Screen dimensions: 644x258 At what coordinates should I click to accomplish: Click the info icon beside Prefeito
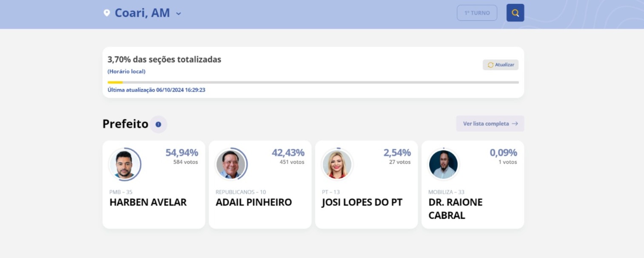tap(158, 124)
